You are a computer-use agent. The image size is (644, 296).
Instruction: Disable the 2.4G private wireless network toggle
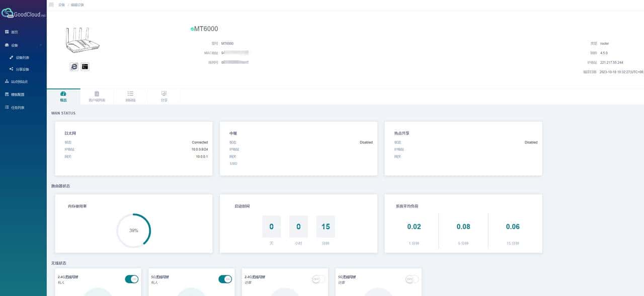coord(131,279)
